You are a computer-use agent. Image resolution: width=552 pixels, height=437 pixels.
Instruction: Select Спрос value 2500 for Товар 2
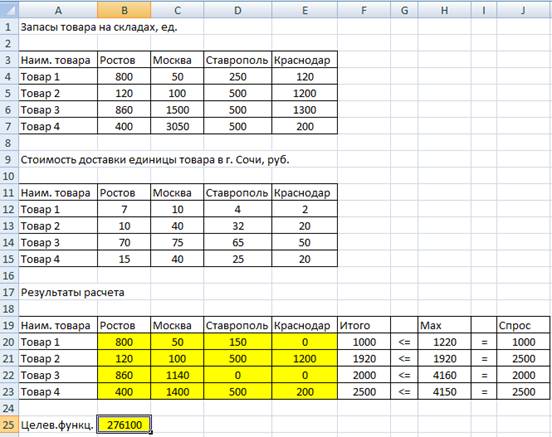point(523,358)
